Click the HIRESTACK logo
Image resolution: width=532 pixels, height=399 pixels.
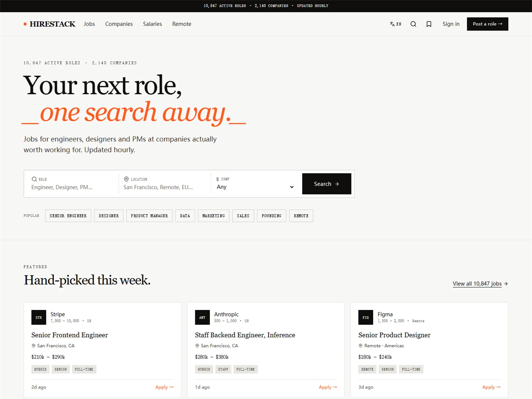(50, 24)
